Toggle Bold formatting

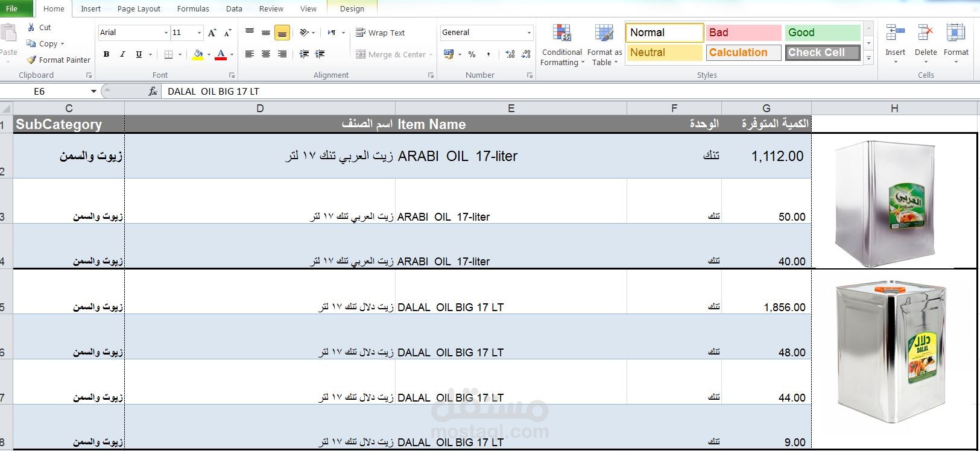(x=106, y=54)
